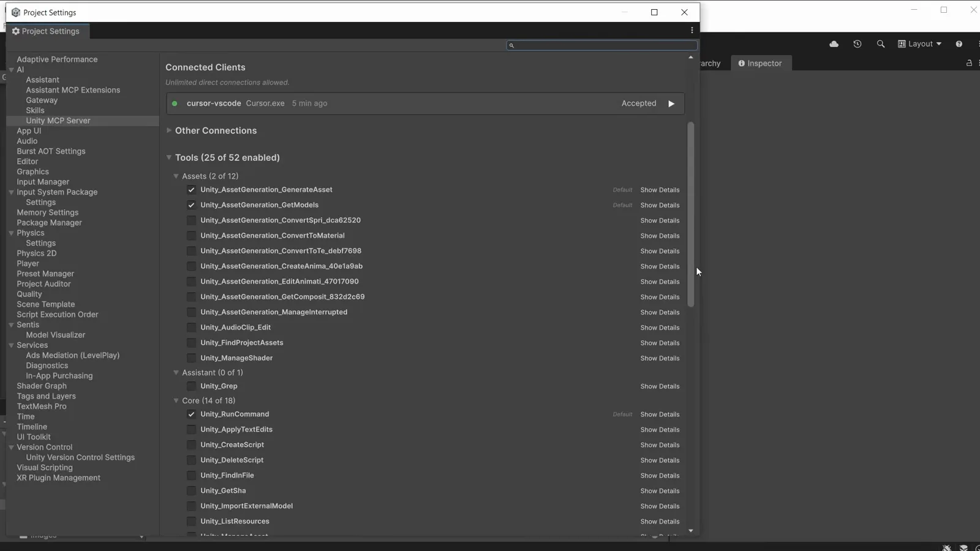This screenshot has height=551, width=980.
Task: Open In-App Purchasing service settings
Action: pos(59,376)
